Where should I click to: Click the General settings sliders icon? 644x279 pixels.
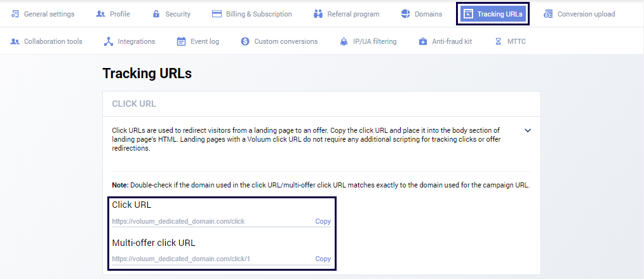15,14
